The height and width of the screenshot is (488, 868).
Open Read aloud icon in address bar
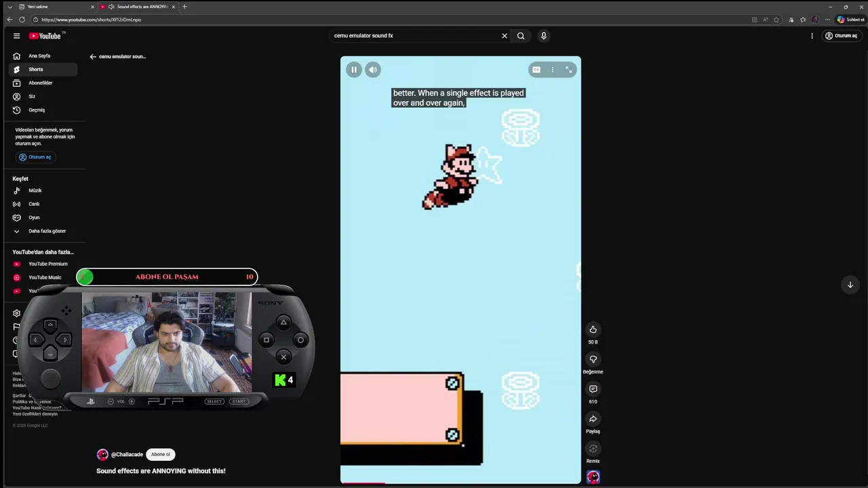tap(766, 20)
